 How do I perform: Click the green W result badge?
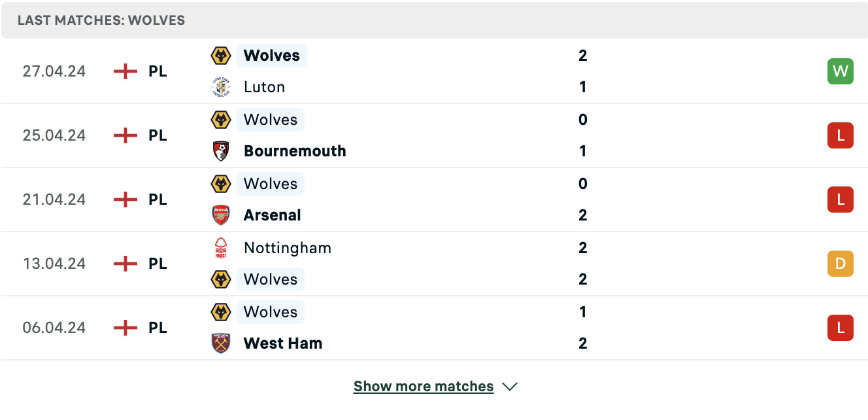click(x=841, y=71)
